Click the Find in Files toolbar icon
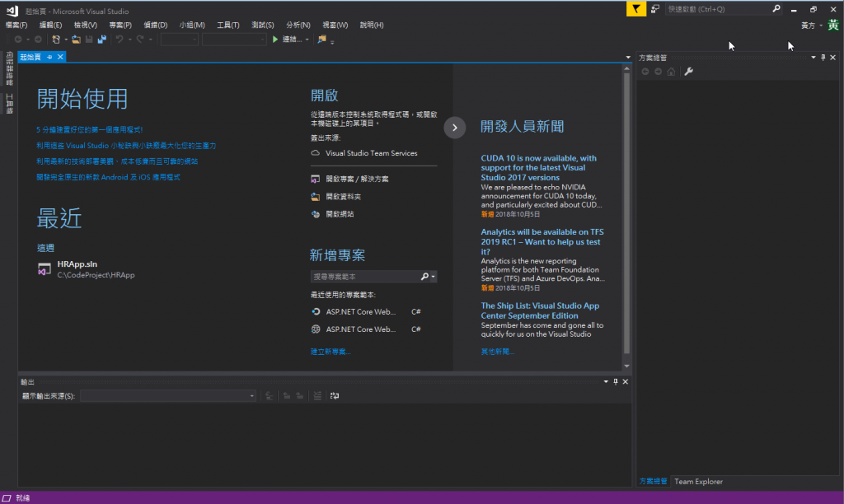This screenshot has height=504, width=844. coord(322,40)
